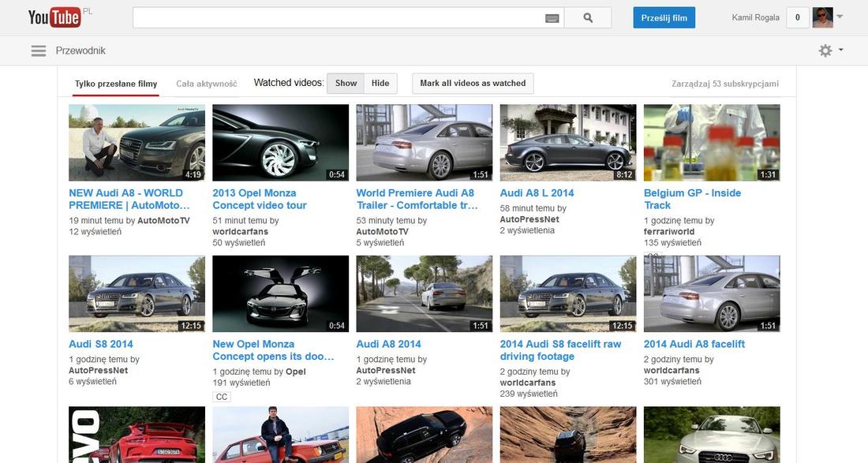The image size is (868, 463).
Task: Open the YouTube logo home link
Action: tap(54, 17)
